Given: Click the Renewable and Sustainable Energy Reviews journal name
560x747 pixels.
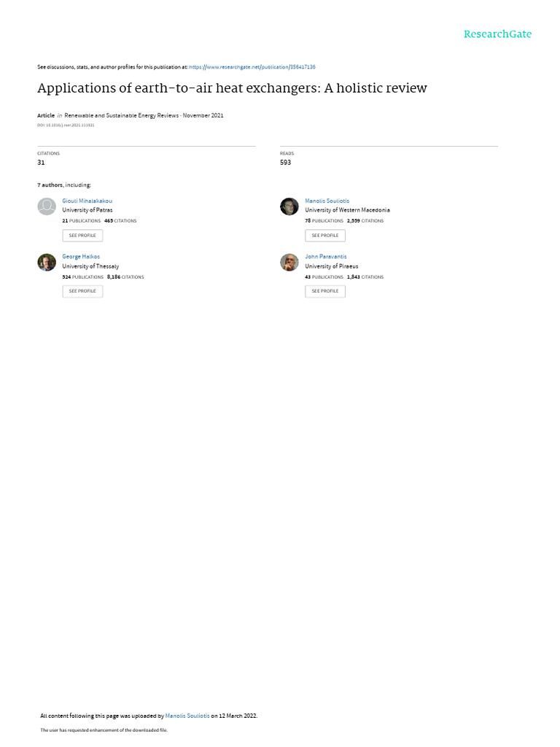Looking at the screenshot, I should pyautogui.click(x=122, y=115).
